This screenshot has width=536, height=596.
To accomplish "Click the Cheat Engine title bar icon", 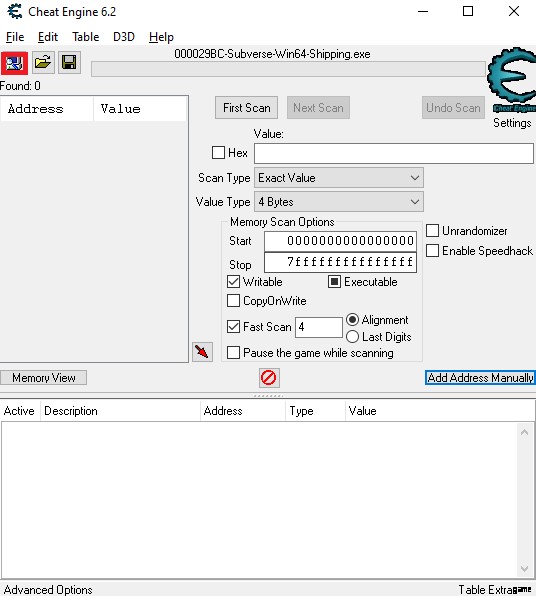I will [x=15, y=11].
